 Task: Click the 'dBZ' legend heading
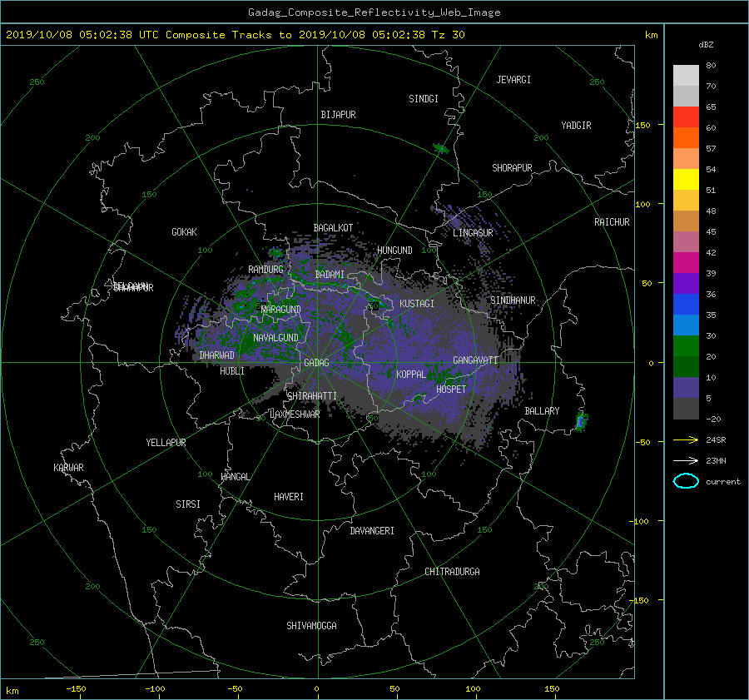point(706,45)
